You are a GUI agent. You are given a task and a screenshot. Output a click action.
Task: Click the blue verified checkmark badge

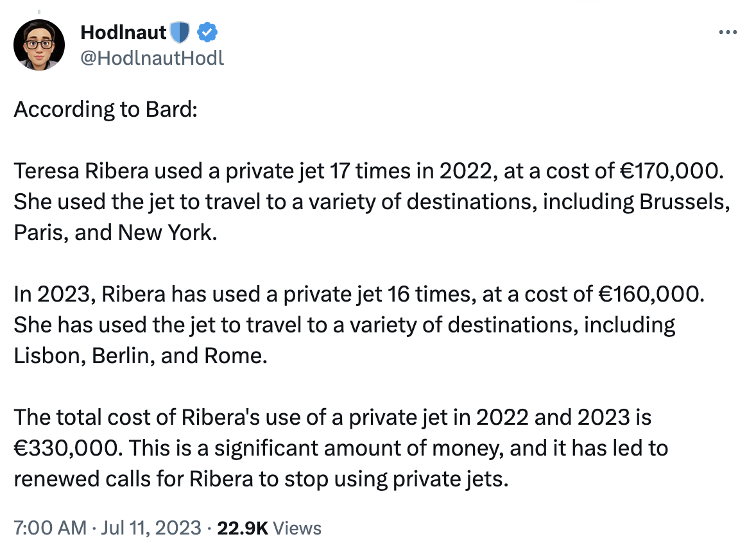[x=206, y=31]
